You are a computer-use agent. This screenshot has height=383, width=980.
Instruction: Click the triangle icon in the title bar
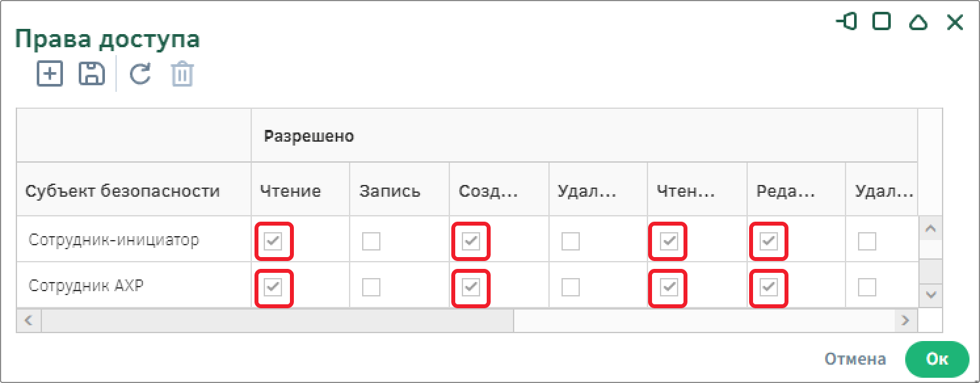[919, 23]
